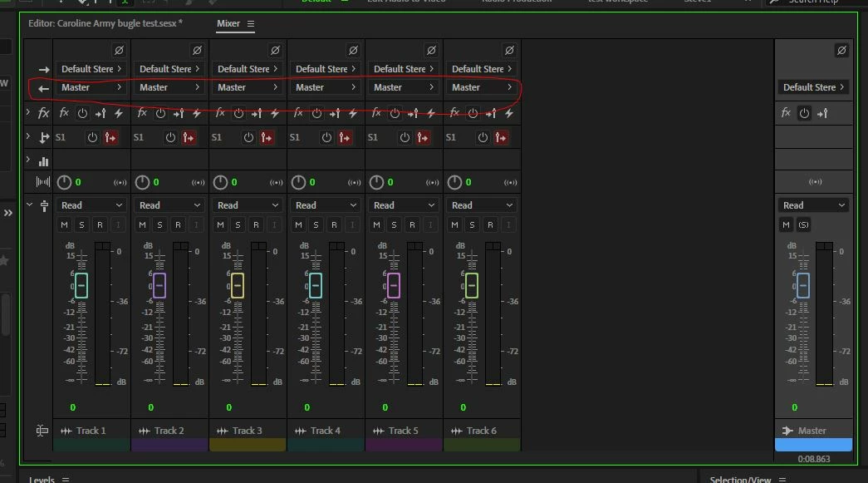The image size is (868, 483).
Task: Toggle Track 1 send S1 power
Action: [92, 137]
